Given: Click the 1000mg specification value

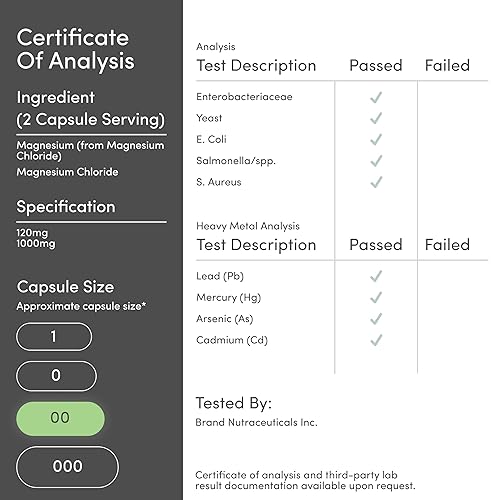Looking at the screenshot, I should [x=36, y=244].
